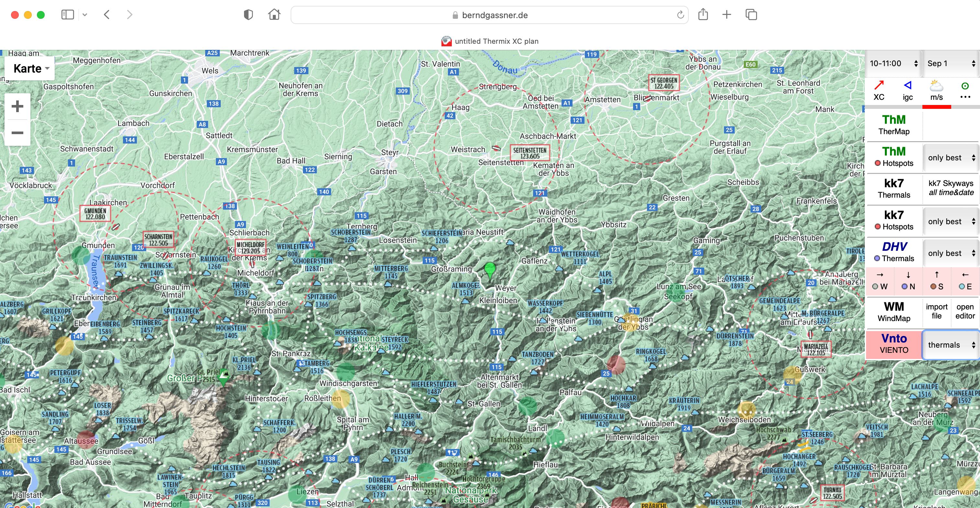Viewport: 980px width, 508px height.
Task: Open the XC route planning tab
Action: coord(879,91)
